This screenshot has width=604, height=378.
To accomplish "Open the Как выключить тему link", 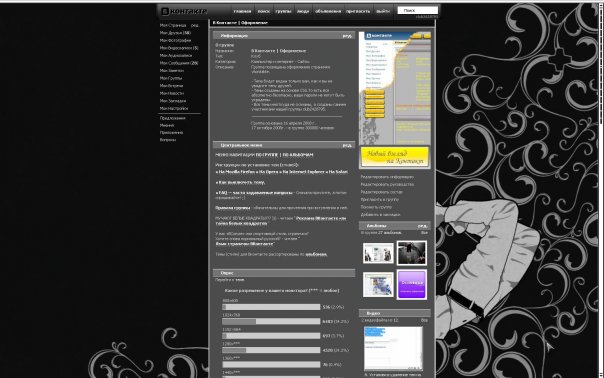I will (x=241, y=183).
